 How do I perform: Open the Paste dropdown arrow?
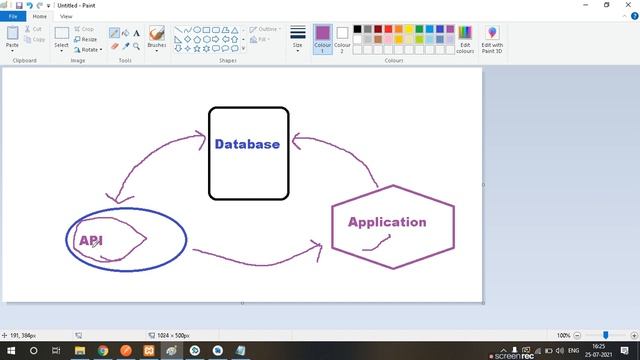(12, 51)
